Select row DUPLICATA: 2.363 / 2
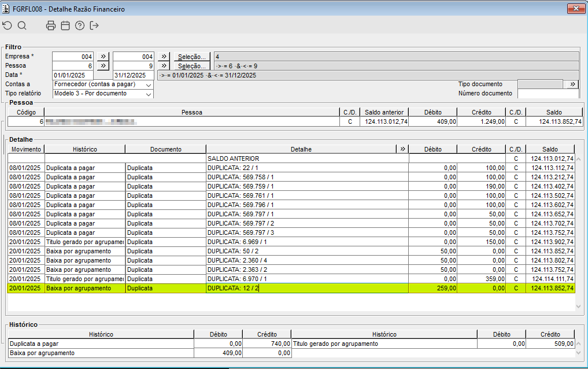 tap(291, 270)
